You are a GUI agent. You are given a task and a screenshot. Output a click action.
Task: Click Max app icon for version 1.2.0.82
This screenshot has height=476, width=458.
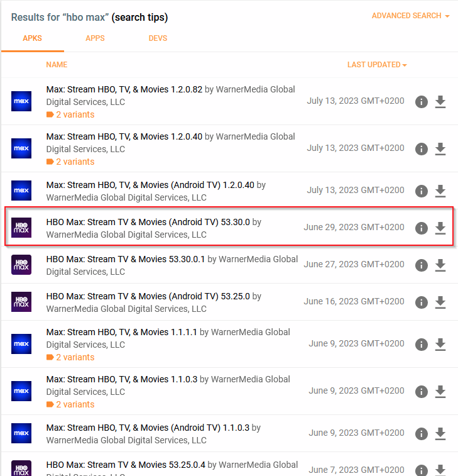(x=21, y=101)
